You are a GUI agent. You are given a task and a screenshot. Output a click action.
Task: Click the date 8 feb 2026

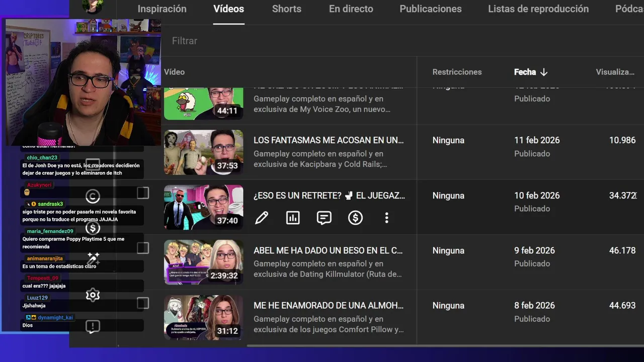(x=534, y=305)
